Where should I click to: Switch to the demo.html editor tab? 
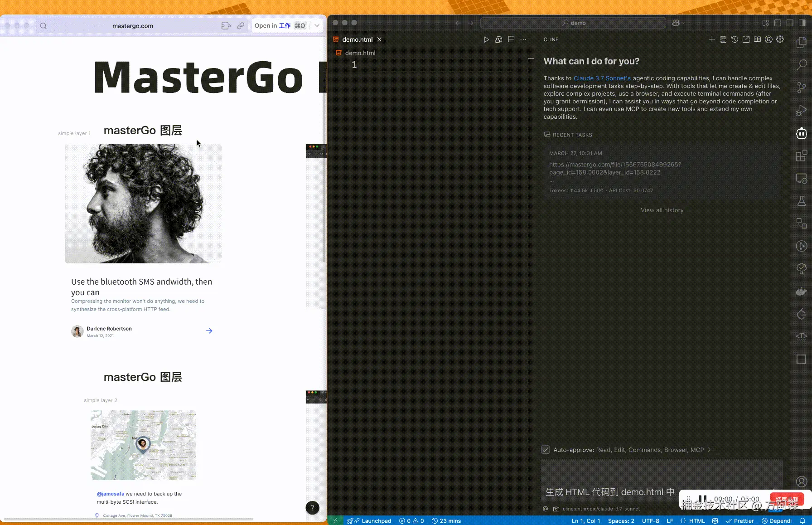pyautogui.click(x=357, y=39)
